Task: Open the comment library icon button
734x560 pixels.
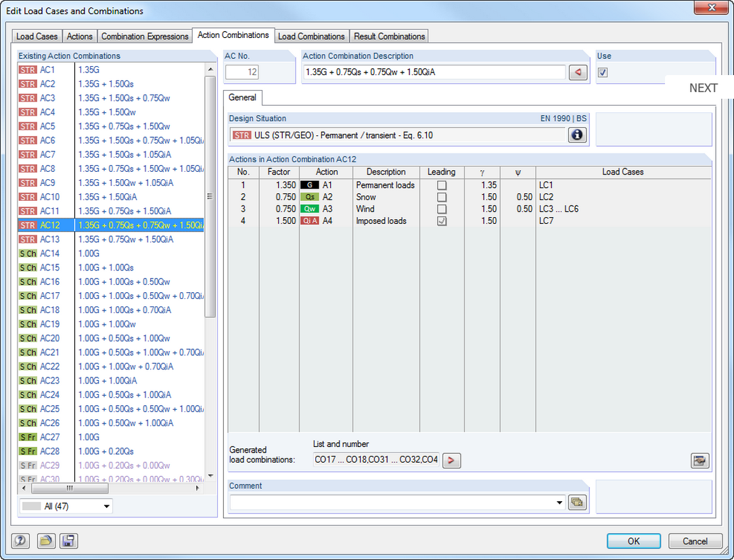Action: [577, 503]
